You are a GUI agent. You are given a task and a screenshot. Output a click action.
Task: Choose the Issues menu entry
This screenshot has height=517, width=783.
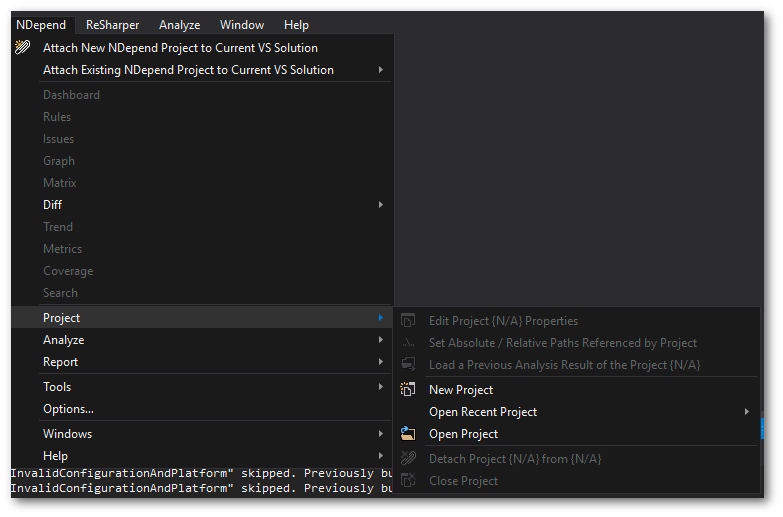[x=202, y=138]
